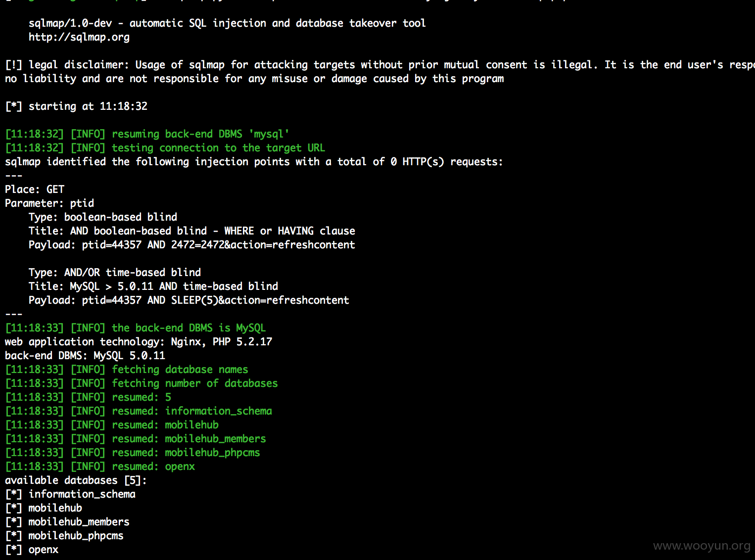The image size is (755, 560).
Task: Click the 'resumed: mobilehub_phpcms' log line
Action: click(133, 453)
